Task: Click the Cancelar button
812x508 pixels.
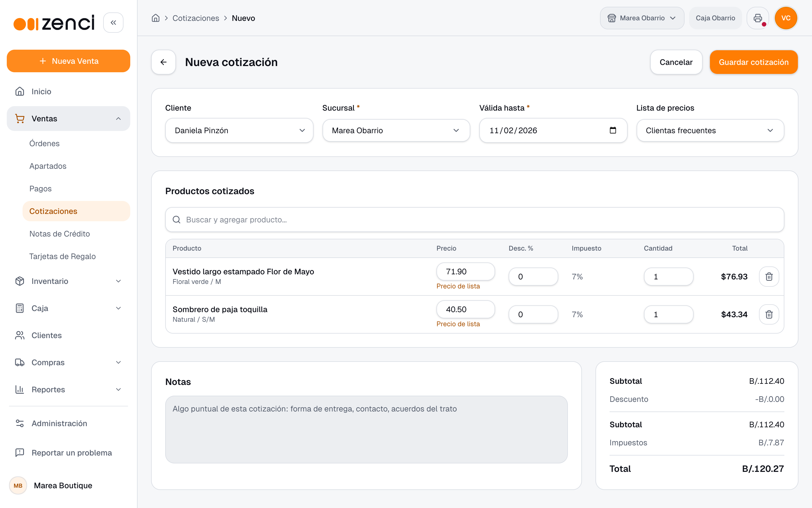Action: [676, 62]
